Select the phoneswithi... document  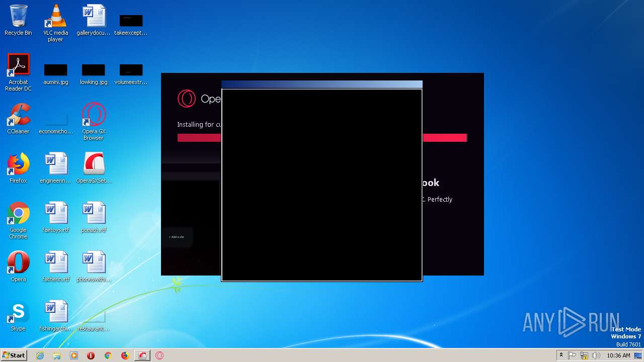pyautogui.click(x=94, y=266)
